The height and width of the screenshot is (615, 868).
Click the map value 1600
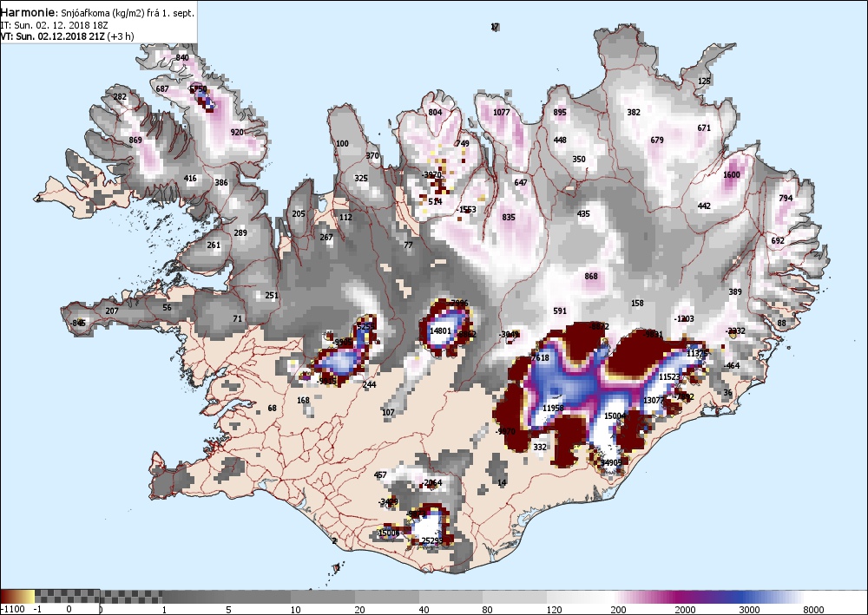click(731, 174)
